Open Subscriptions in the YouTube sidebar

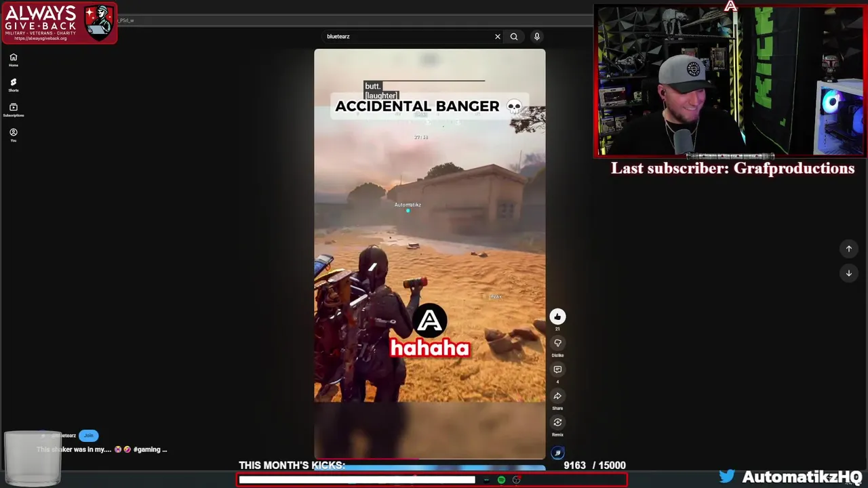(13, 110)
